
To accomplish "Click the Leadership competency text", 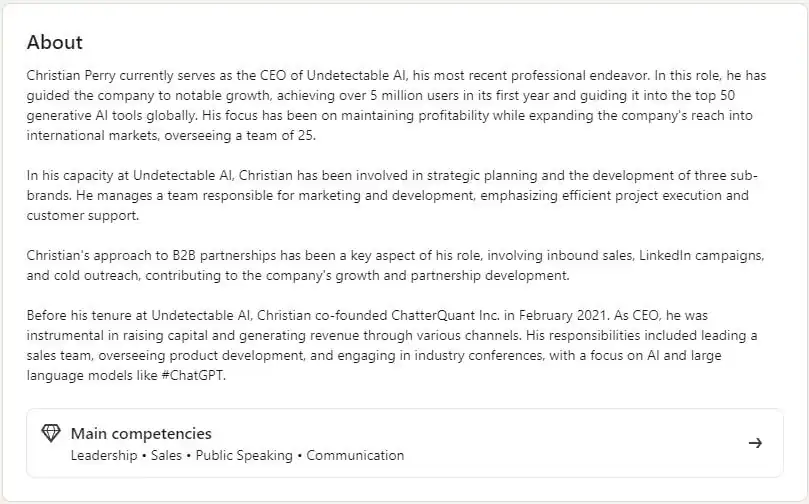I will tap(104, 456).
